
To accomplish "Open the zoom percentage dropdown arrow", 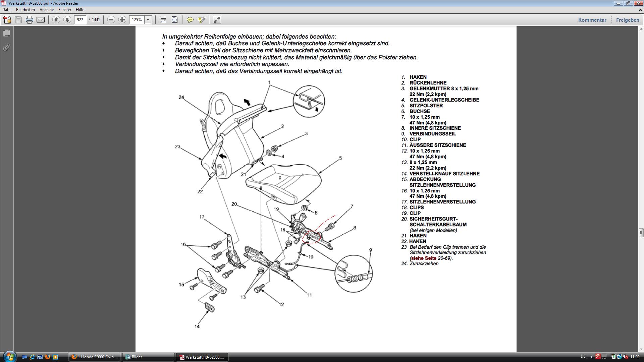I will [x=148, y=20].
